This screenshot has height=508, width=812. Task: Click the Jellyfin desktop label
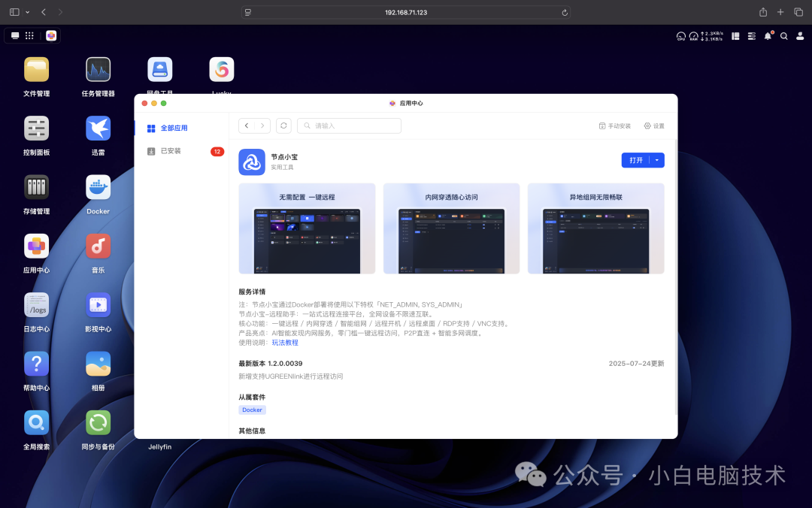tap(159, 447)
